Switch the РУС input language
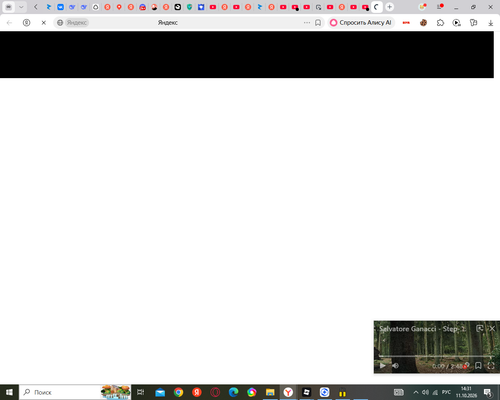The image size is (500, 400). coord(446,392)
